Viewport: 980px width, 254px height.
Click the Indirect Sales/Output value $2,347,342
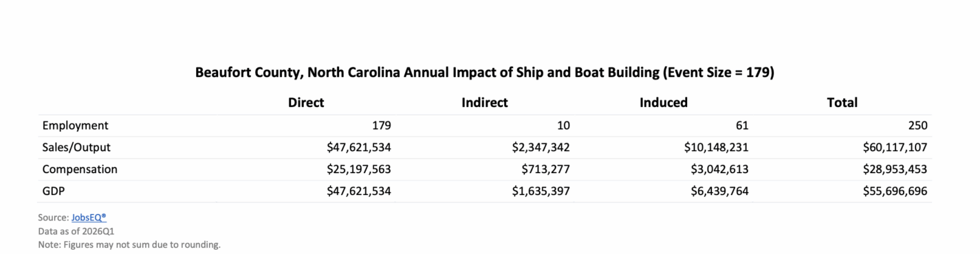pyautogui.click(x=541, y=148)
